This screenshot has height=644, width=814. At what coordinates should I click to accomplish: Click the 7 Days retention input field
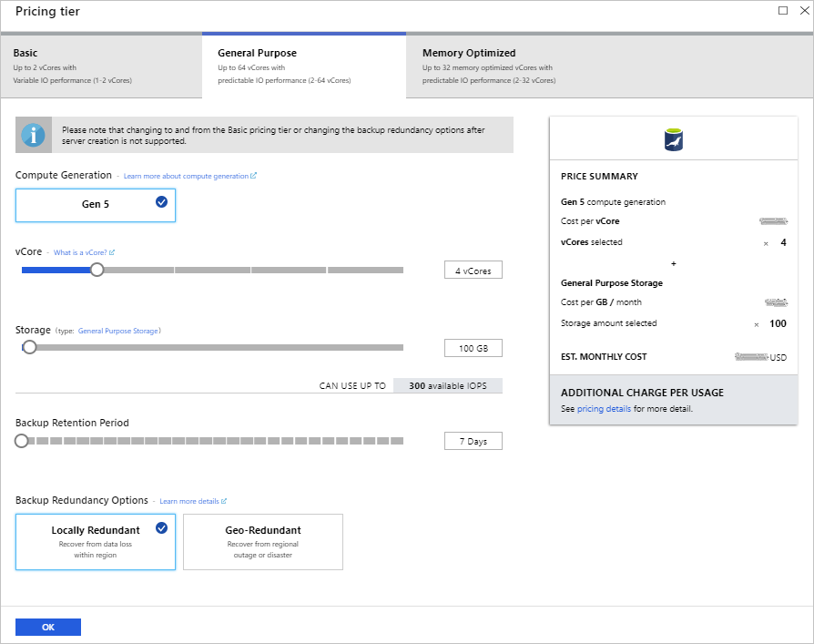pyautogui.click(x=473, y=440)
